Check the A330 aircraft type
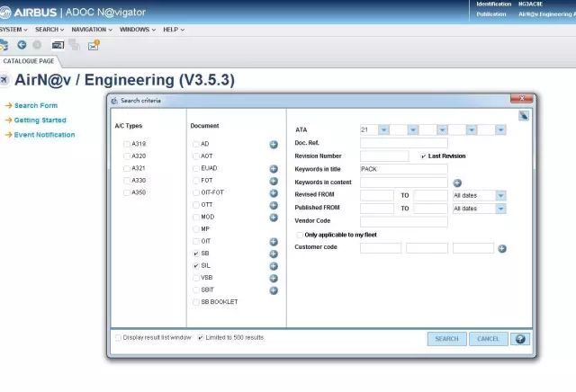The image size is (576, 392). (127, 180)
